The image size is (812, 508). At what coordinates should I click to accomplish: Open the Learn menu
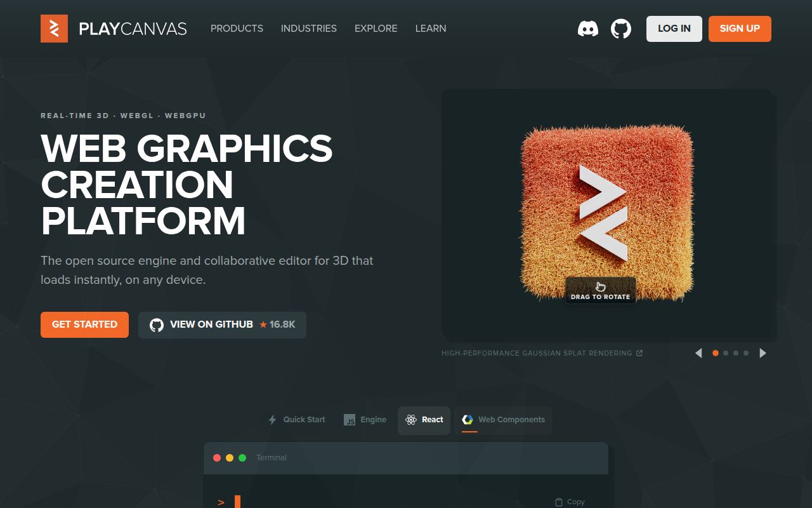(x=431, y=29)
